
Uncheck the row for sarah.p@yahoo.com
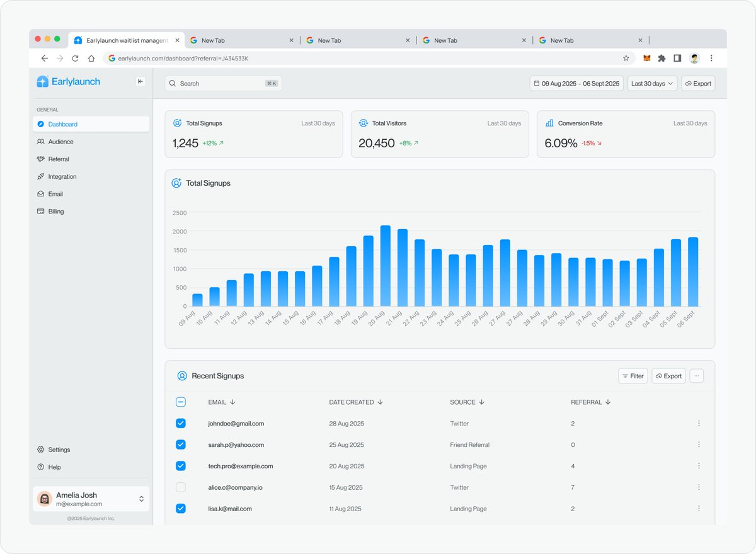point(181,444)
